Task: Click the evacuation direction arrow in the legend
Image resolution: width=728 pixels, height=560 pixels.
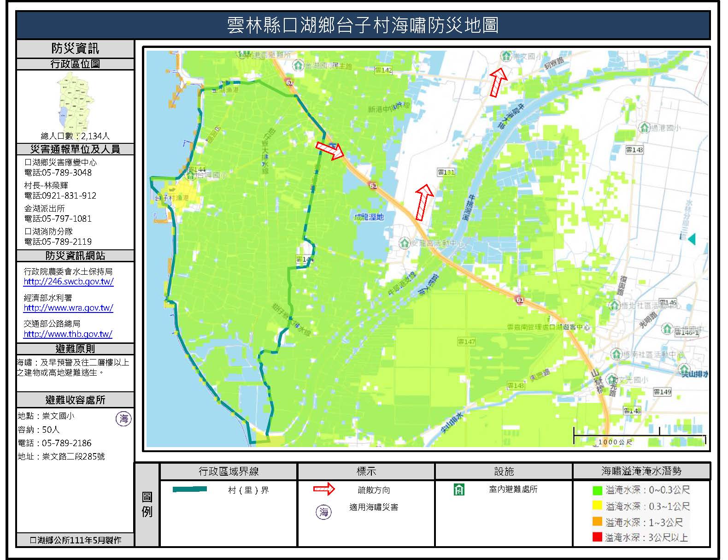Action: tap(324, 489)
